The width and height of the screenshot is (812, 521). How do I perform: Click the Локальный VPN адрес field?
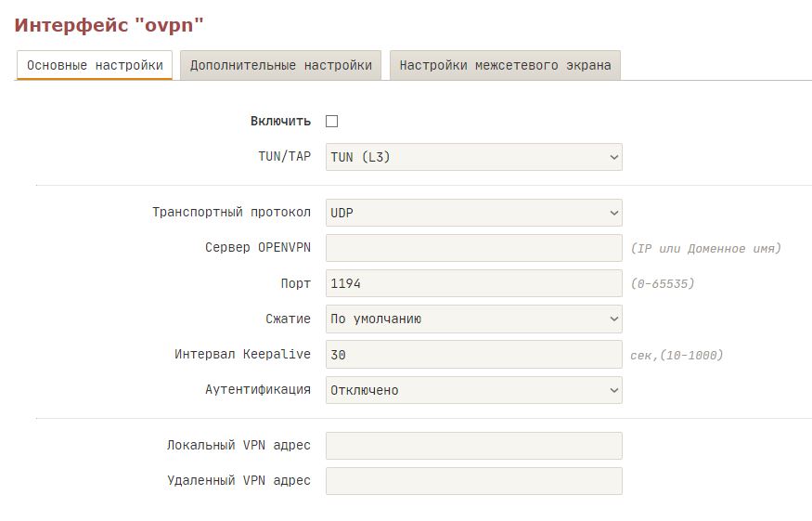pyautogui.click(x=474, y=446)
